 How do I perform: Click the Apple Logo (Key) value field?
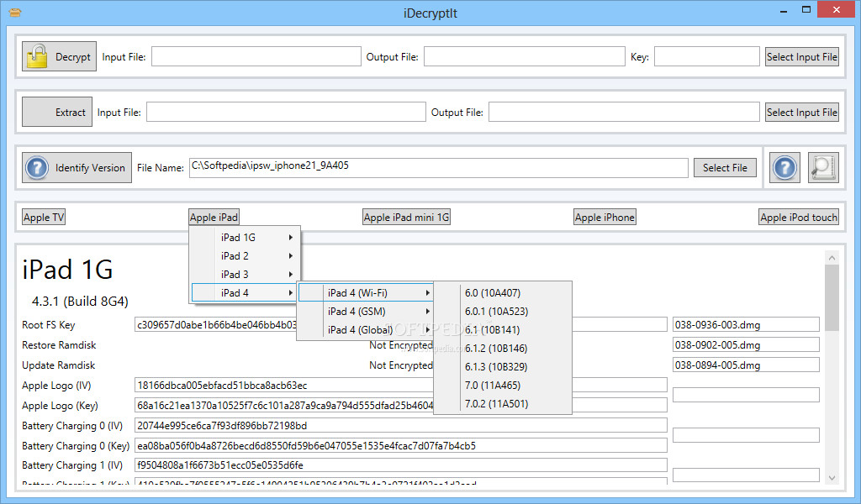pyautogui.click(x=401, y=405)
